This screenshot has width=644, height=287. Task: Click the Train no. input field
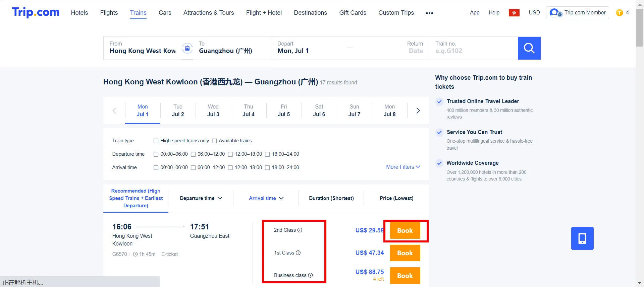(473, 48)
